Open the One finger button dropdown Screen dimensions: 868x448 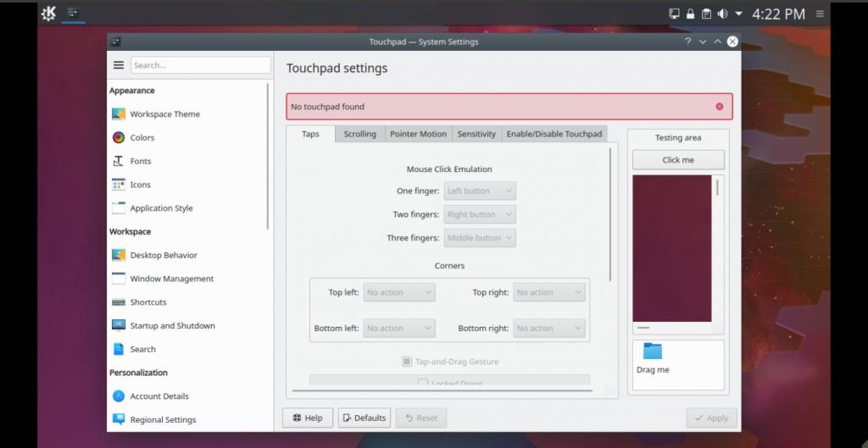[479, 191]
